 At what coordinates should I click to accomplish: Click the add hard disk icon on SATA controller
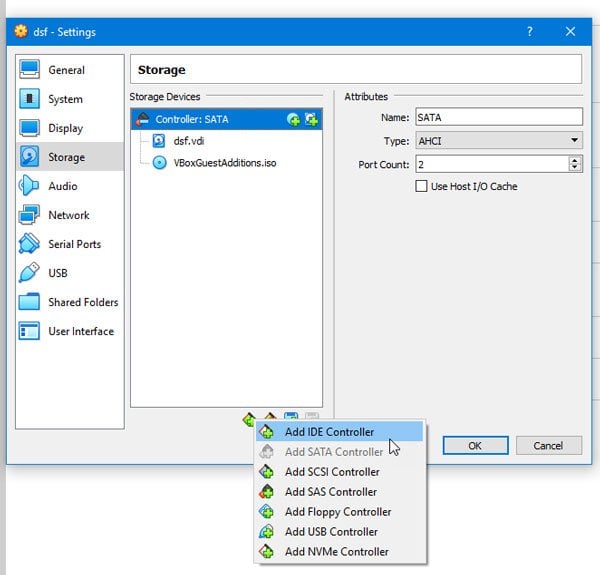click(x=311, y=119)
